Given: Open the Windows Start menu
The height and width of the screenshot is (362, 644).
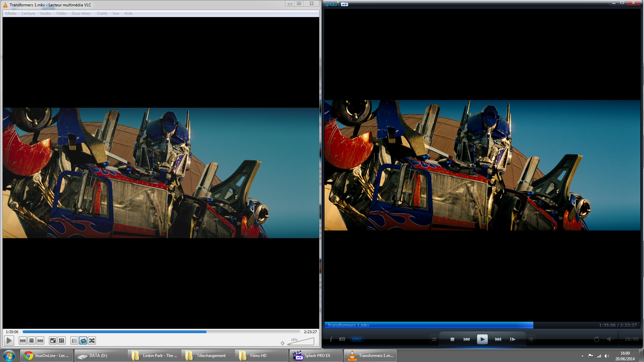Looking at the screenshot, I should click(9, 356).
